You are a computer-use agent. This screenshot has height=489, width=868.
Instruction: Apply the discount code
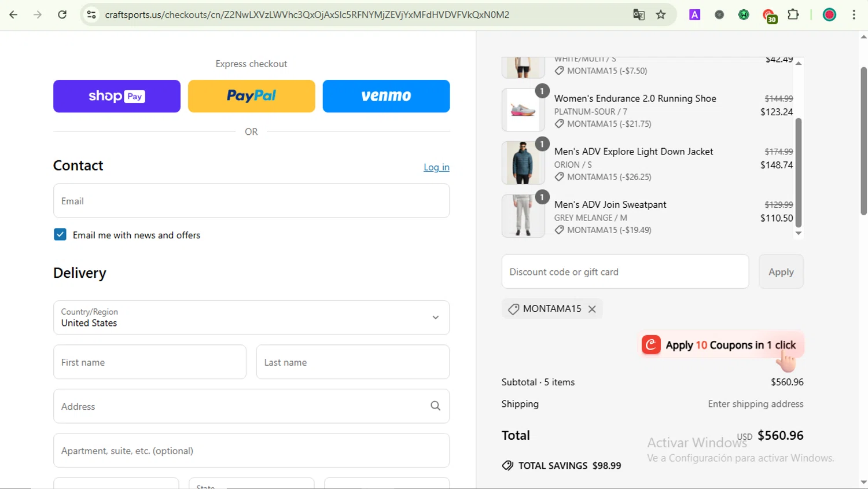tap(781, 271)
